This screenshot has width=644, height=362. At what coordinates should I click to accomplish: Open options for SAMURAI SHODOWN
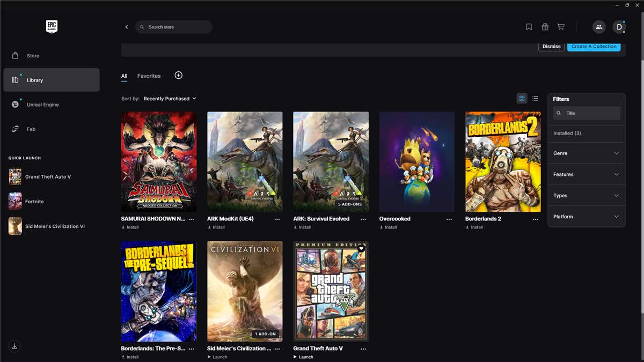(x=192, y=219)
